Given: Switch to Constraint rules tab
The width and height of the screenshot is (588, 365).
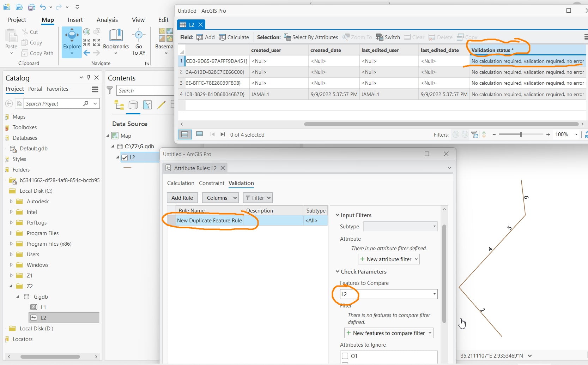Looking at the screenshot, I should click(x=211, y=183).
